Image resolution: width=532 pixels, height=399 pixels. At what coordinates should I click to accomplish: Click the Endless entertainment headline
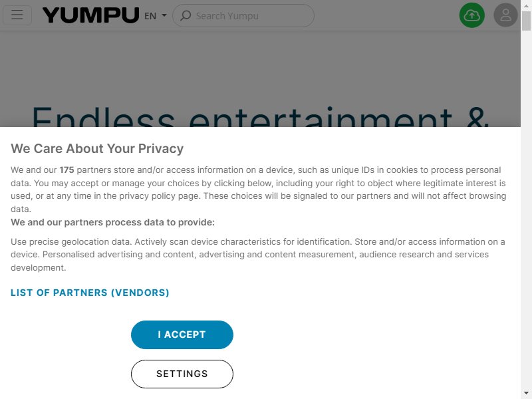pos(260,116)
